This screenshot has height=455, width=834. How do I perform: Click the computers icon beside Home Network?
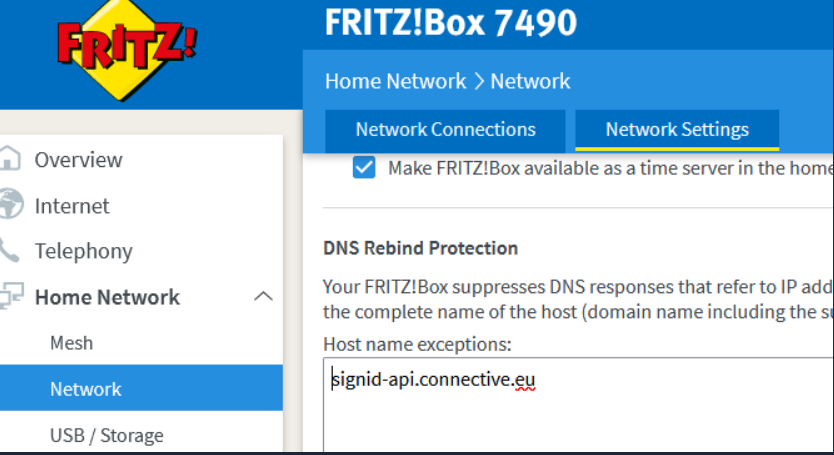10,297
